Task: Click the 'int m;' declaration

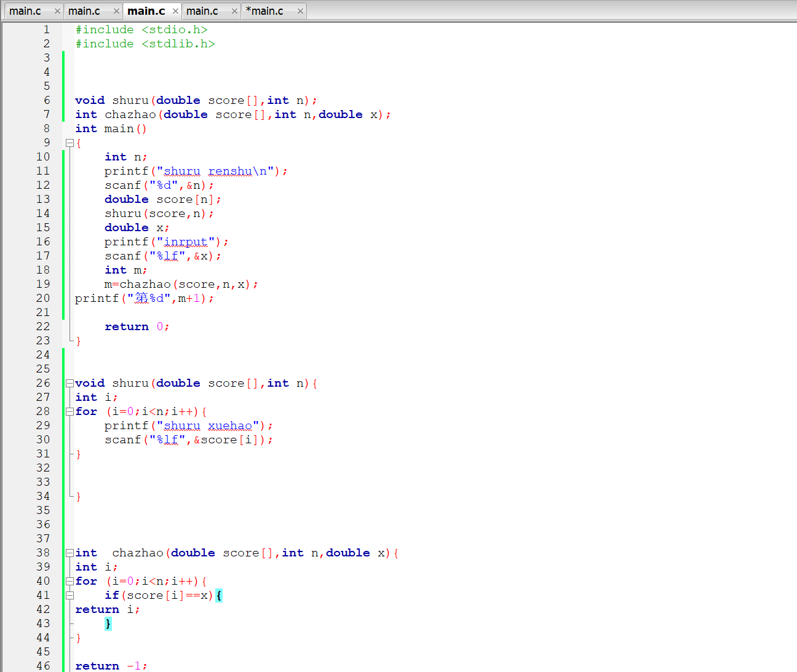Action: [x=126, y=270]
